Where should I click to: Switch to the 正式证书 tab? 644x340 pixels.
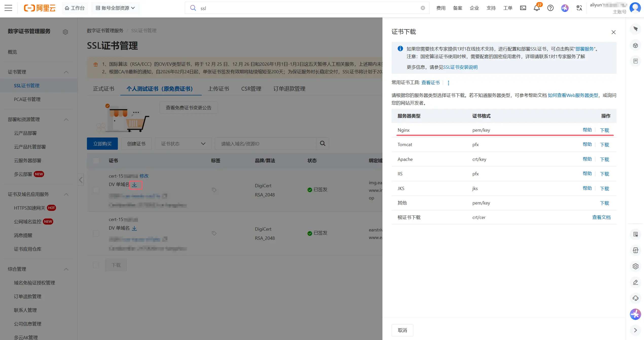click(103, 89)
